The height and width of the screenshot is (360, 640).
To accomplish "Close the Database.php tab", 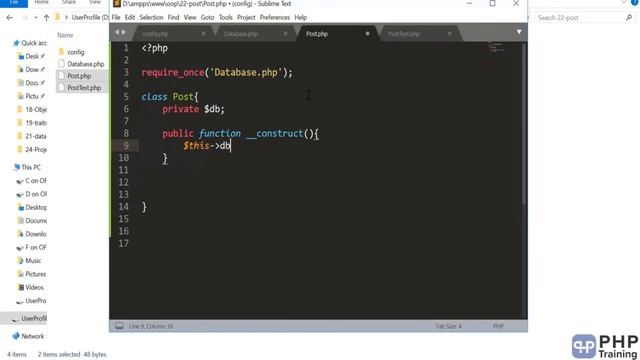I will tap(286, 33).
